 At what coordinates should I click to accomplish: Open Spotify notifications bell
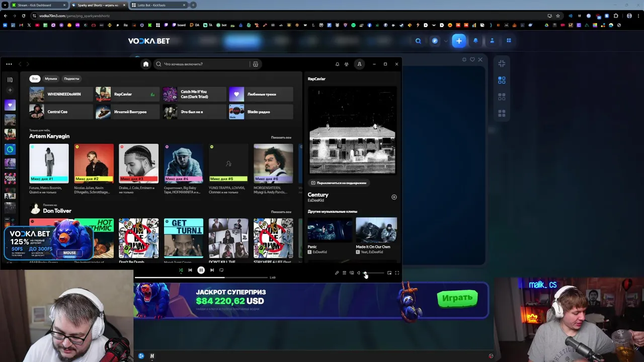337,64
